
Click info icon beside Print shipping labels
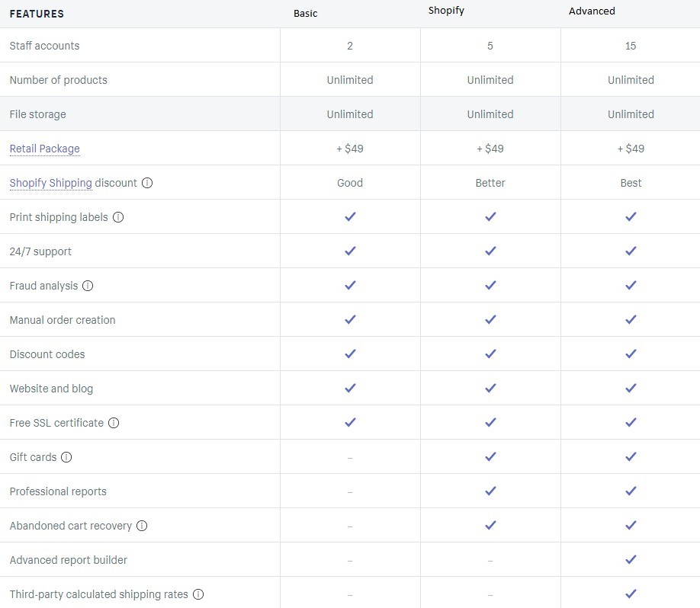[x=118, y=217]
